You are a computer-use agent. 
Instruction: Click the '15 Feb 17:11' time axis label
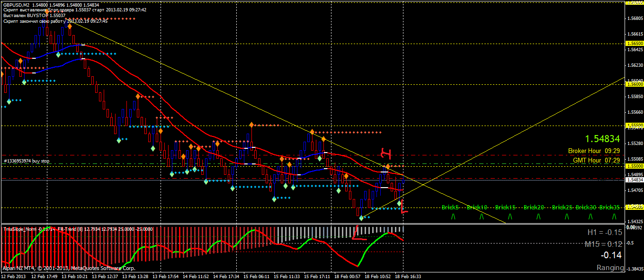(x=316, y=276)
